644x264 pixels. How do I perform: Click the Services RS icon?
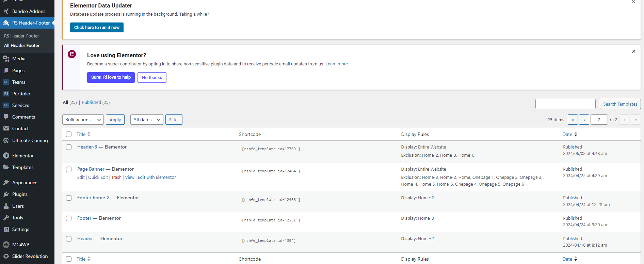click(x=6, y=105)
